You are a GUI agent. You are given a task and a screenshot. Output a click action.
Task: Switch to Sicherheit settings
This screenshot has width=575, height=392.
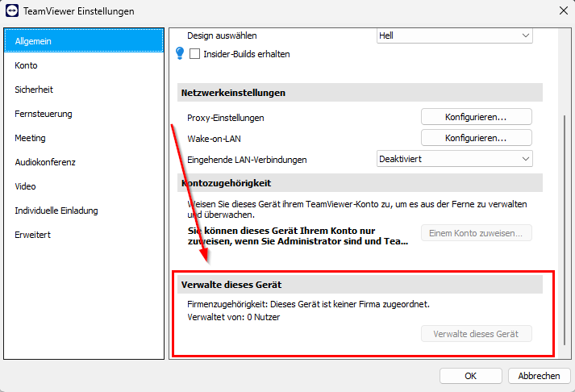tap(84, 90)
